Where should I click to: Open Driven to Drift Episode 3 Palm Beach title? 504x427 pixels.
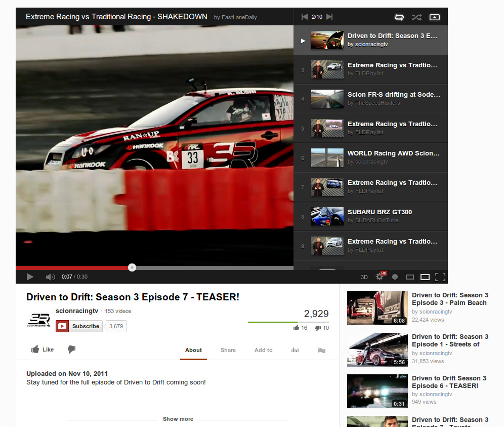point(450,299)
